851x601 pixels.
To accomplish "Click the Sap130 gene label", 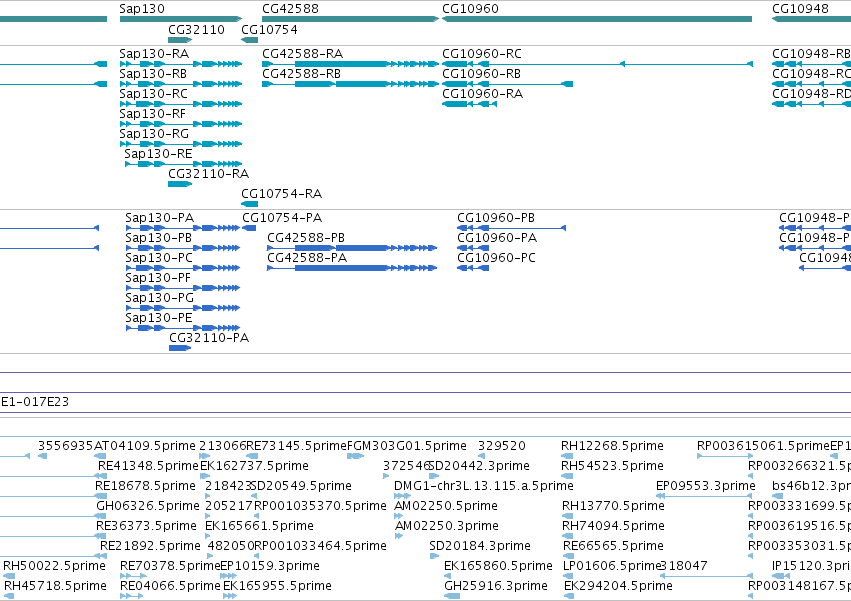I will coord(142,9).
